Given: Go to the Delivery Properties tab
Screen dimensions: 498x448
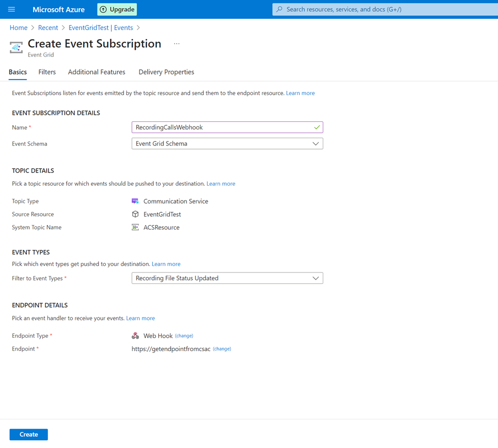Looking at the screenshot, I should 167,72.
